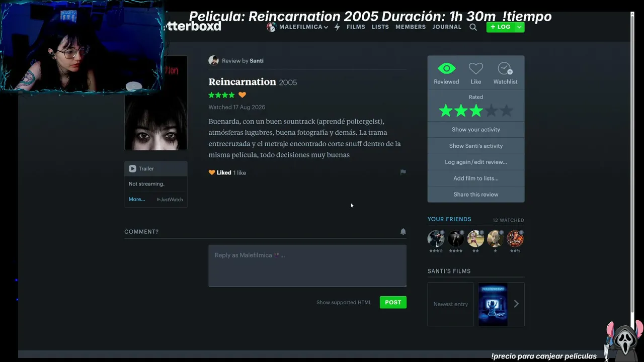
Task: Choose Share this review
Action: [476, 194]
